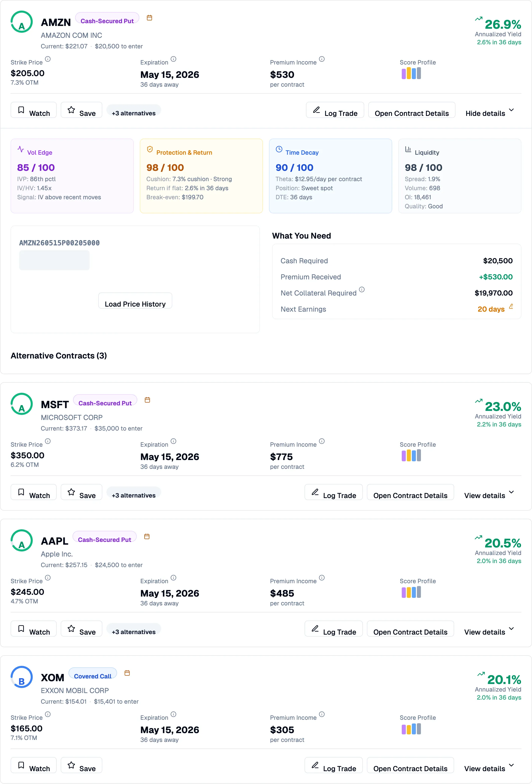532x784 pixels.
Task: Click the MSFT Score Profile color bars
Action: (x=411, y=455)
